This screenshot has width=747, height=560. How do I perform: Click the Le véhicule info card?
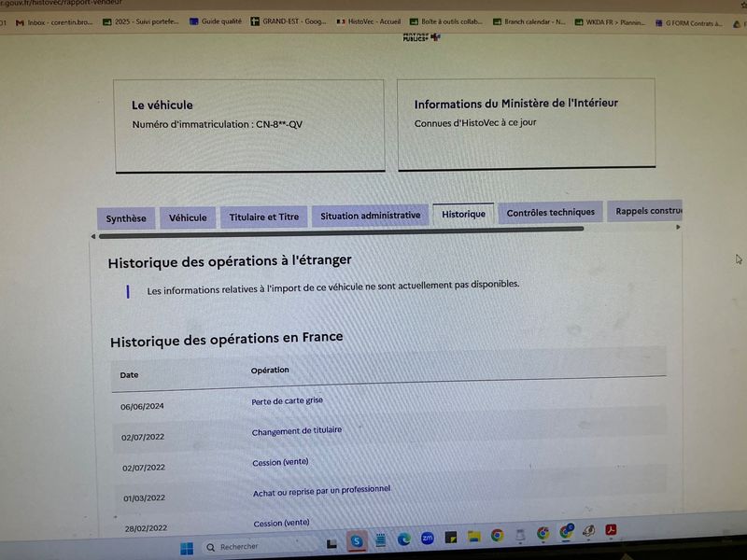tap(249, 126)
